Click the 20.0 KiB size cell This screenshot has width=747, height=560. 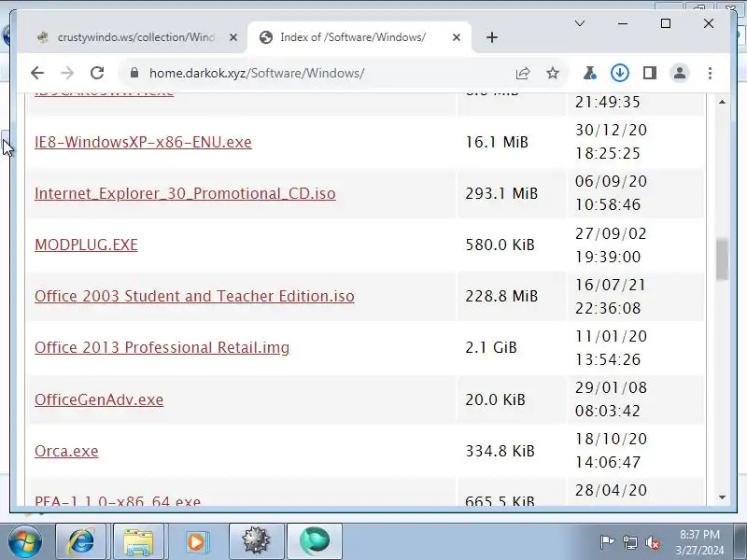pyautogui.click(x=511, y=399)
